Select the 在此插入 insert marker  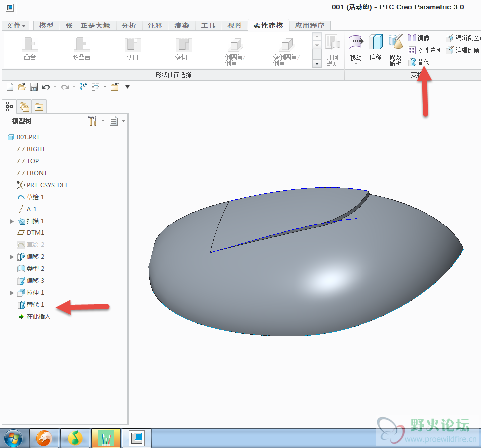click(x=34, y=317)
